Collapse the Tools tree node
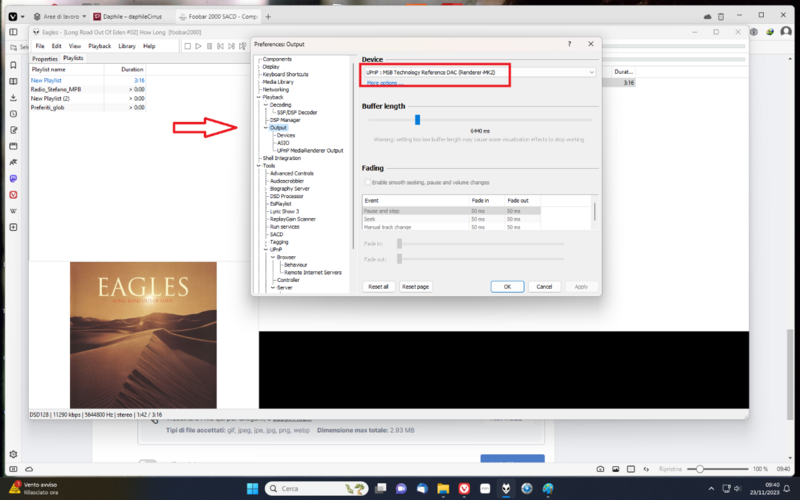The width and height of the screenshot is (800, 500). tap(258, 165)
